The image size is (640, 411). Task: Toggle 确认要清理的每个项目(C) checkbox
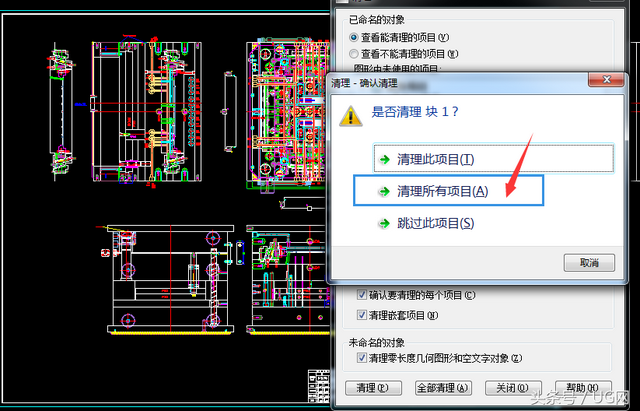tap(362, 295)
